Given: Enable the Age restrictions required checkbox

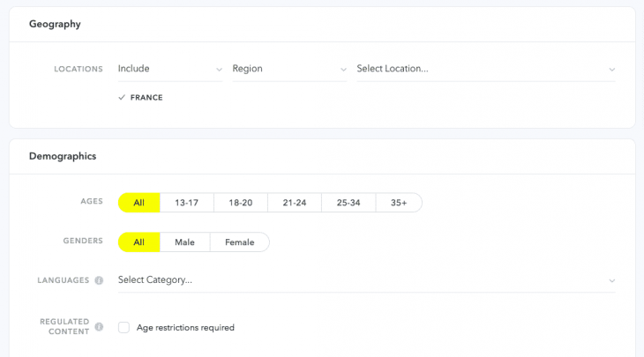Looking at the screenshot, I should pos(124,328).
